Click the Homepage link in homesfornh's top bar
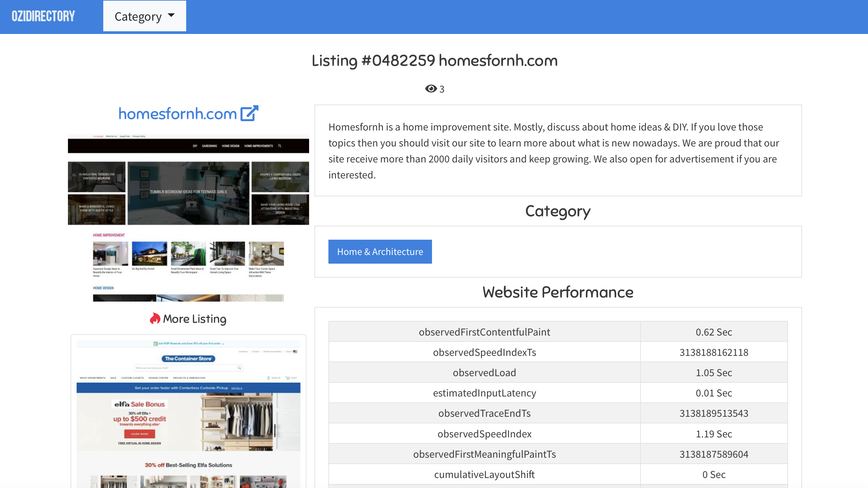Screen dimensions: 868x488 point(98,136)
